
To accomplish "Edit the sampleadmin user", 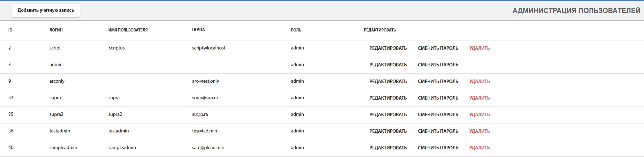I will [388, 148].
